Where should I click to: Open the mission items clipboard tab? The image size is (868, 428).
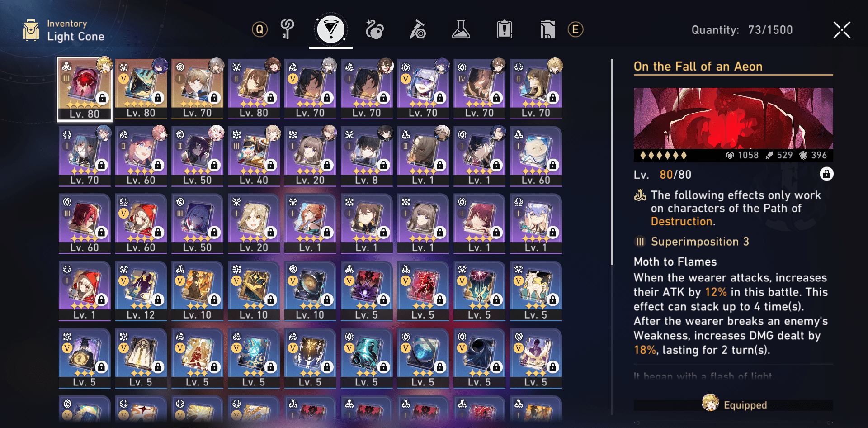pos(505,30)
